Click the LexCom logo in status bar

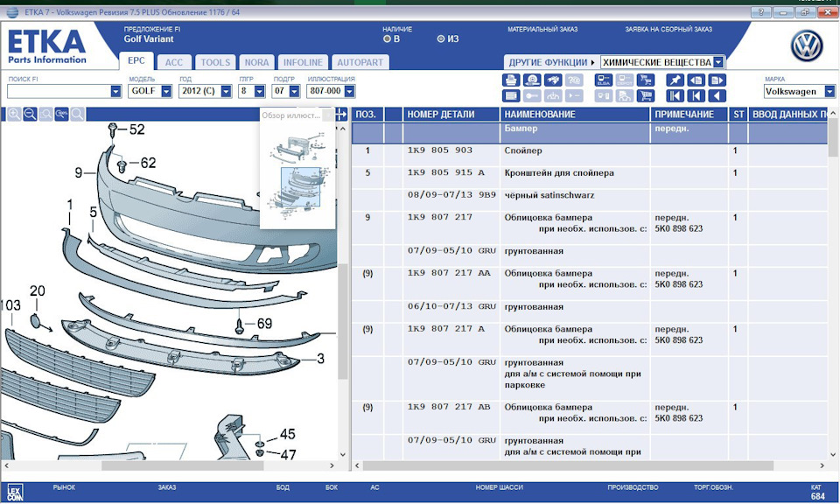coord(15,493)
